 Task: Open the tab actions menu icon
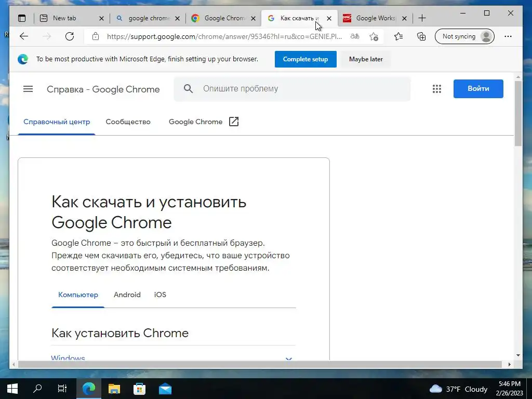22,18
